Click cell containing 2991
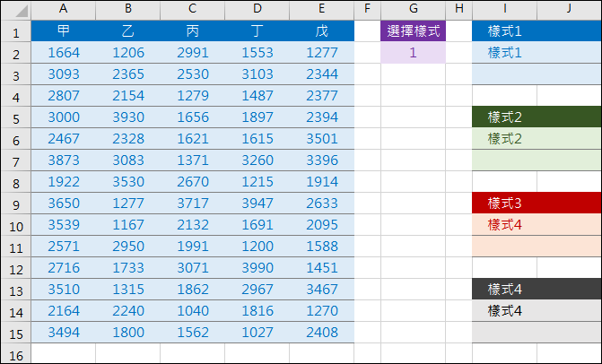The height and width of the screenshot is (364, 602). coord(192,53)
